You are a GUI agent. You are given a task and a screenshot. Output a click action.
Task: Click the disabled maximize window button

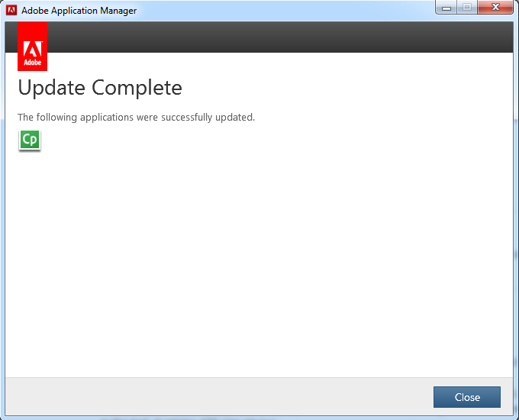pos(467,8)
